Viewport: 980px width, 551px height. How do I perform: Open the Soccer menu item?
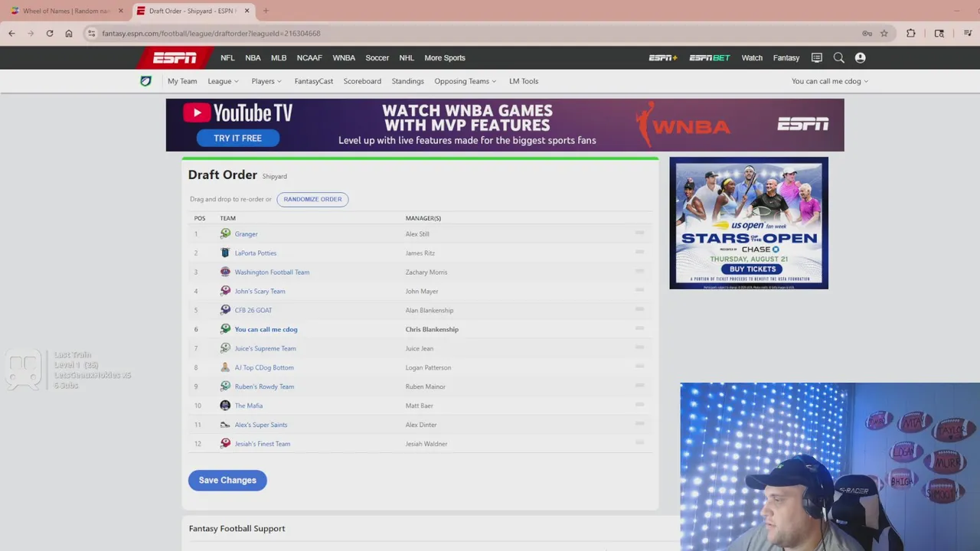click(x=377, y=58)
